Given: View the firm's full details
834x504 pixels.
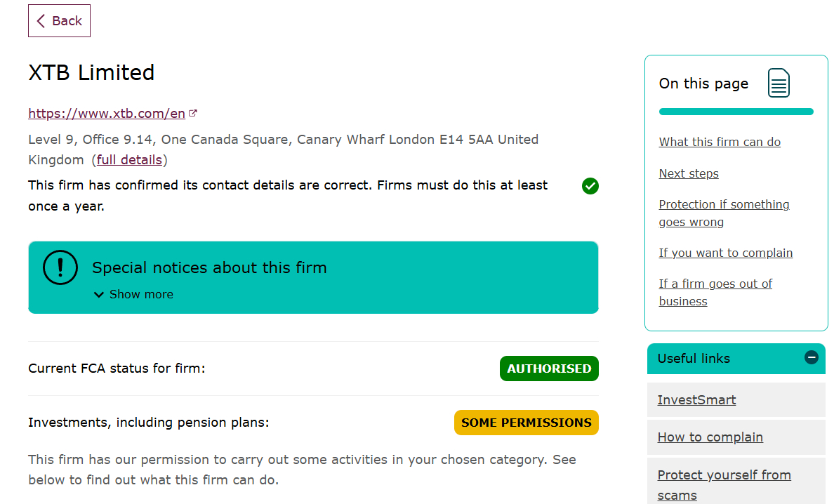Looking at the screenshot, I should [x=129, y=159].
